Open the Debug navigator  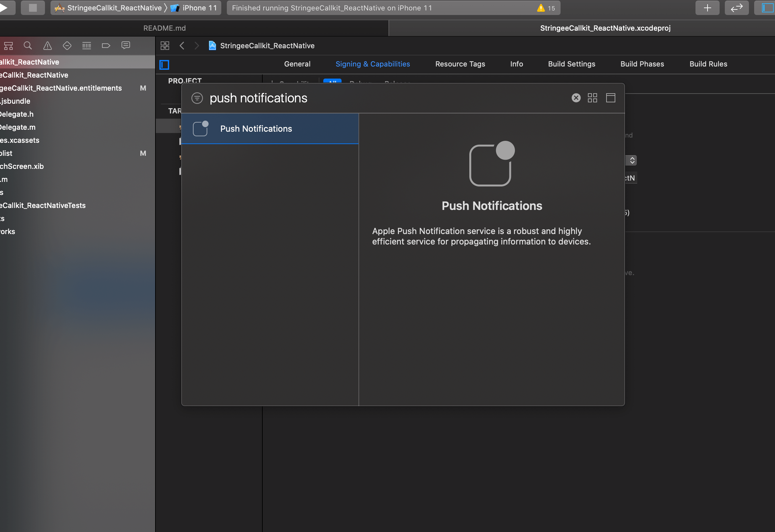(87, 46)
